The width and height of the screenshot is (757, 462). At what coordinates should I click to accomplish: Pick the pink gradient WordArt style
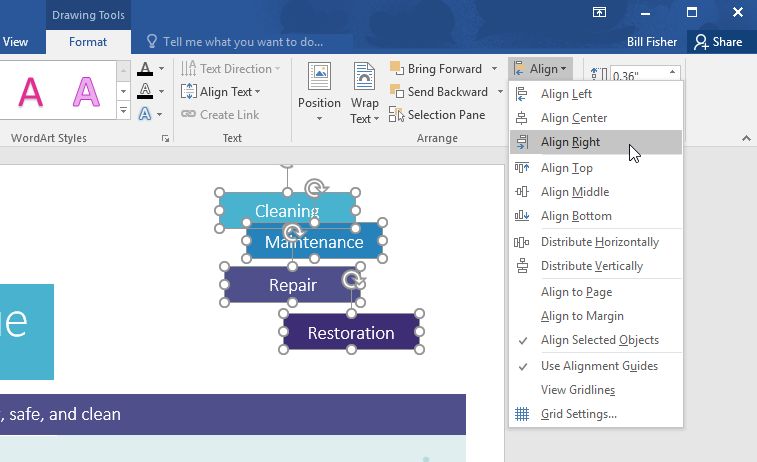click(x=87, y=92)
